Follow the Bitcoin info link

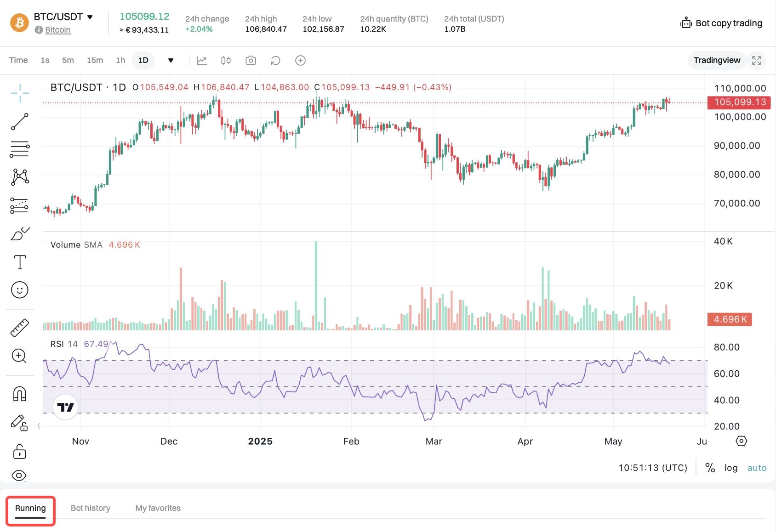58,30
